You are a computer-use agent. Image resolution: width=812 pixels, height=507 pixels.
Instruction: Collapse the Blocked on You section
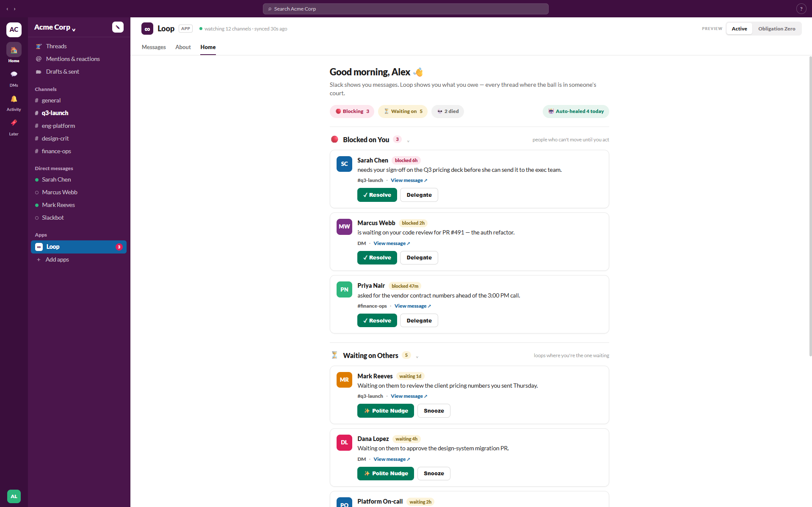point(408,141)
